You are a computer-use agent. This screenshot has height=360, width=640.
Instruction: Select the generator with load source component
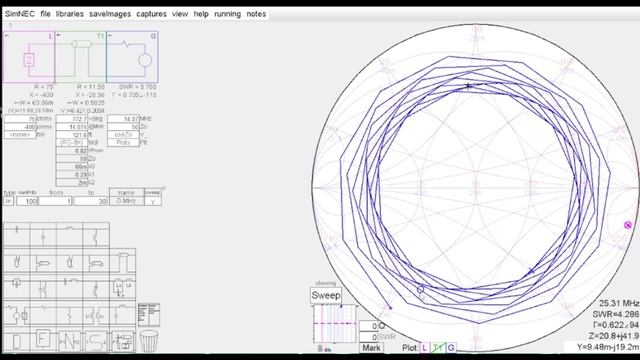click(17, 314)
